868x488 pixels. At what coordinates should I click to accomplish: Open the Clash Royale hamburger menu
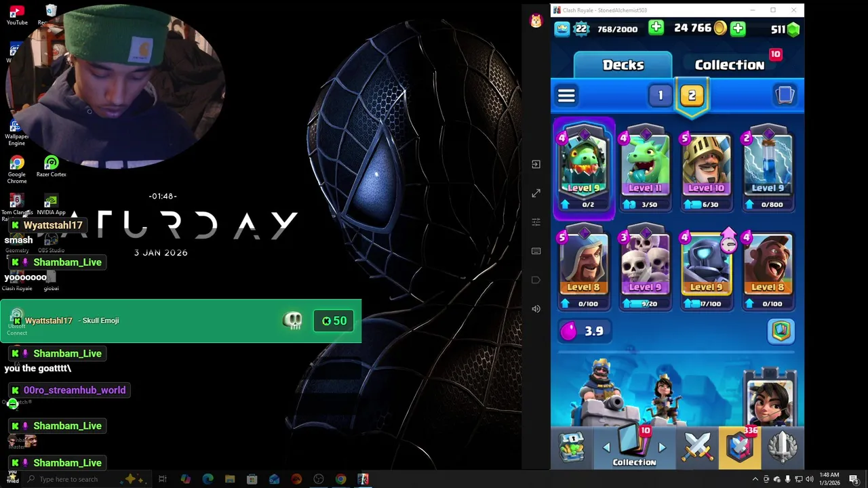(566, 96)
